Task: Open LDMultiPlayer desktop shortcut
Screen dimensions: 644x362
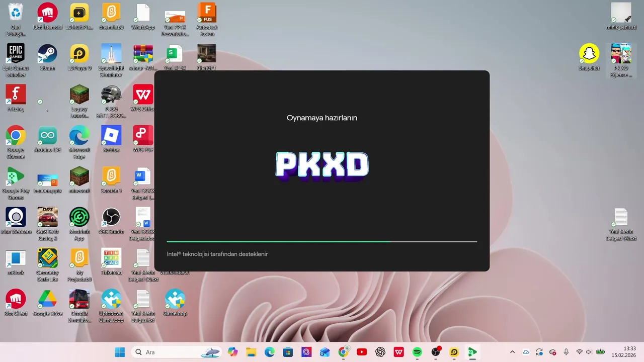Action: click(79, 17)
